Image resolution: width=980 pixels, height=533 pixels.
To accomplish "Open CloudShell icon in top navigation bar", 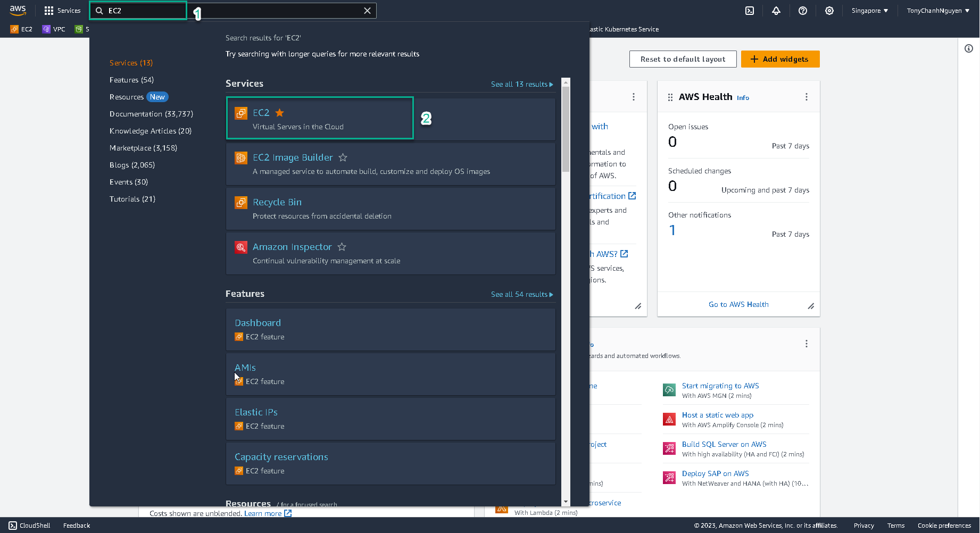I will point(750,11).
